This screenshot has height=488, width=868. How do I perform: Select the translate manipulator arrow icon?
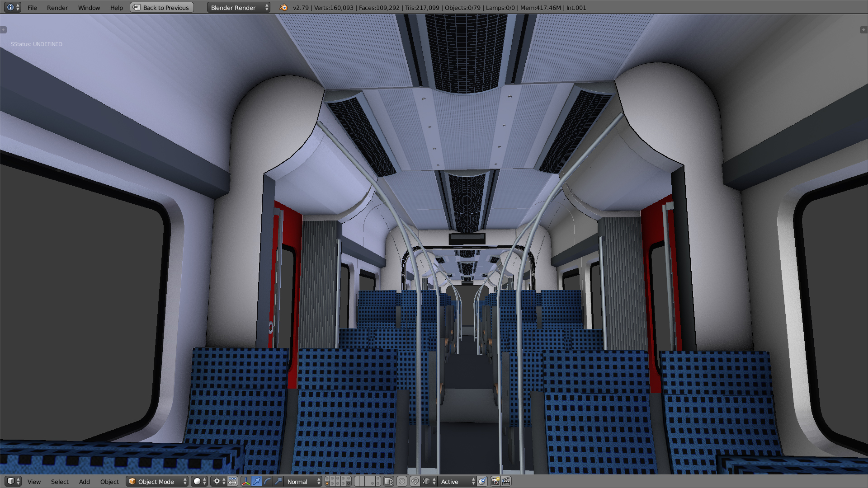click(256, 482)
